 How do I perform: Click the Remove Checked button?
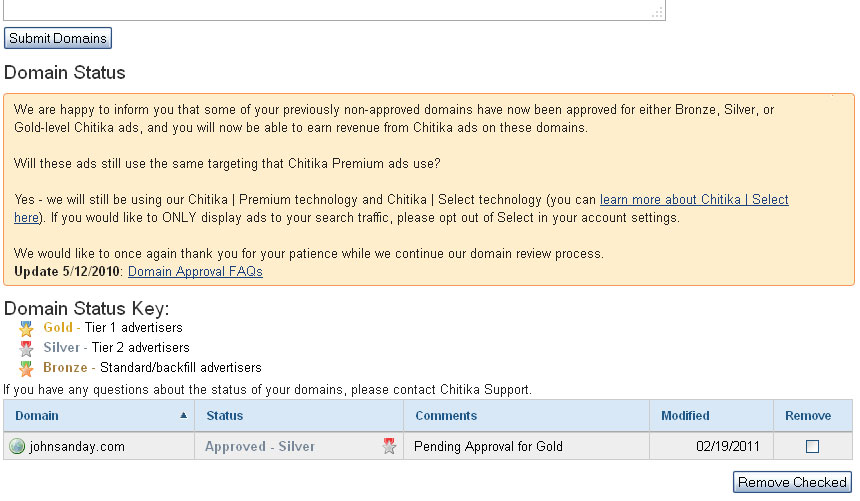point(792,482)
